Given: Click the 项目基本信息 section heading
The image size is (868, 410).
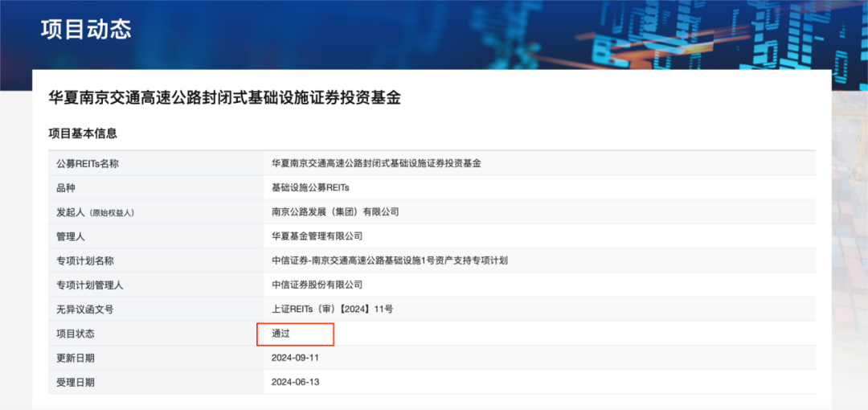Looking at the screenshot, I should click(x=83, y=133).
